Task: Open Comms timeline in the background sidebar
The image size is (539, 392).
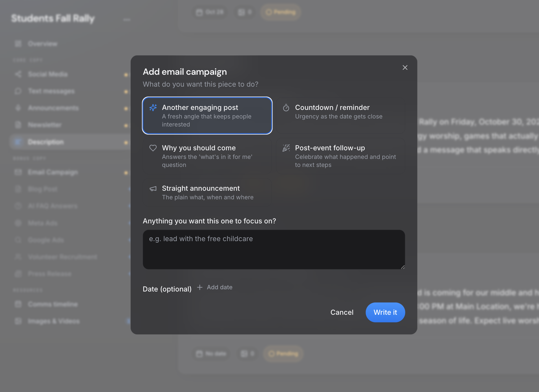Action: click(70, 304)
